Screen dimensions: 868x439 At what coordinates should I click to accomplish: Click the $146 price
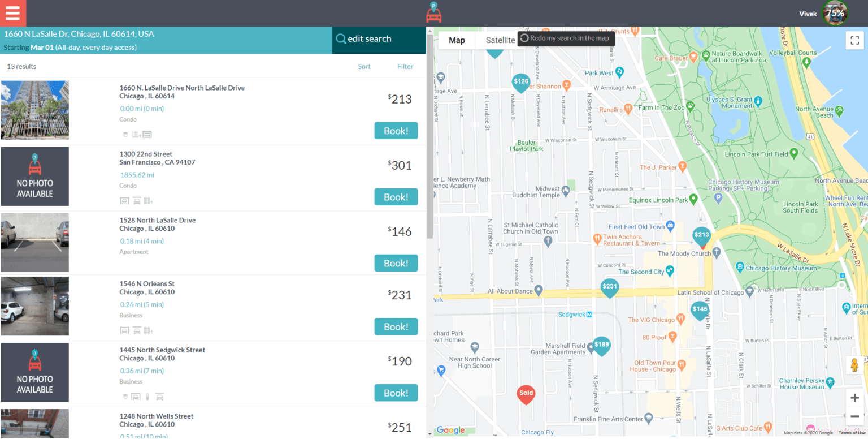click(x=400, y=231)
